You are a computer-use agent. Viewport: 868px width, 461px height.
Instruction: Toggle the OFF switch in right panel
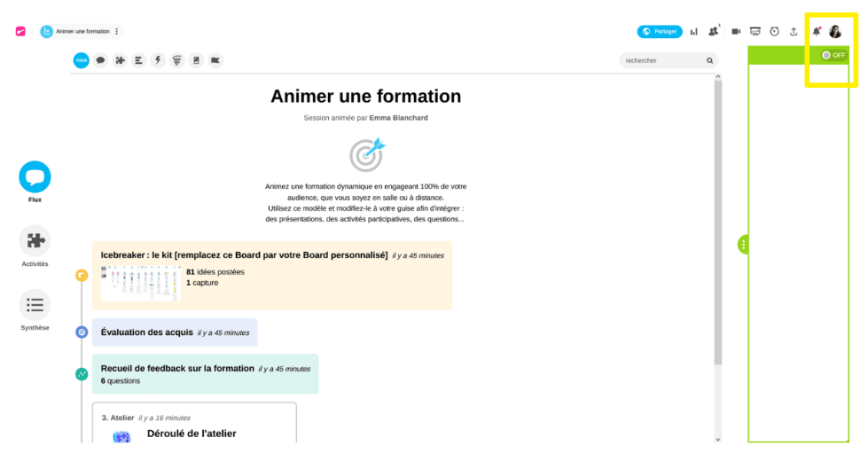(x=833, y=55)
